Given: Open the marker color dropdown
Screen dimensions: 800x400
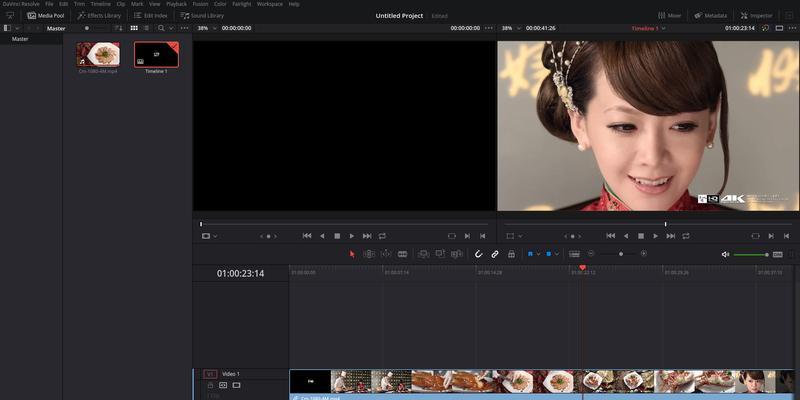Looking at the screenshot, I should coord(557,254).
